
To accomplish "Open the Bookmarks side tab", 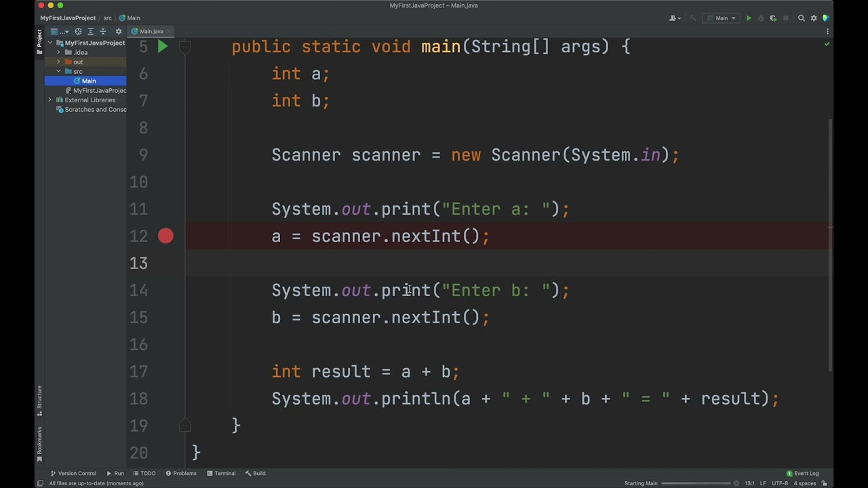I will click(x=39, y=444).
